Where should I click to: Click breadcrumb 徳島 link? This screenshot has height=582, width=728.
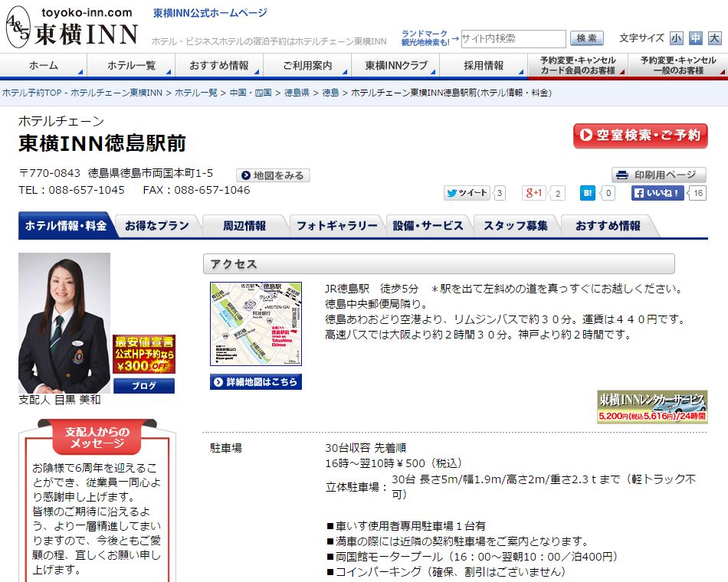coord(330,93)
